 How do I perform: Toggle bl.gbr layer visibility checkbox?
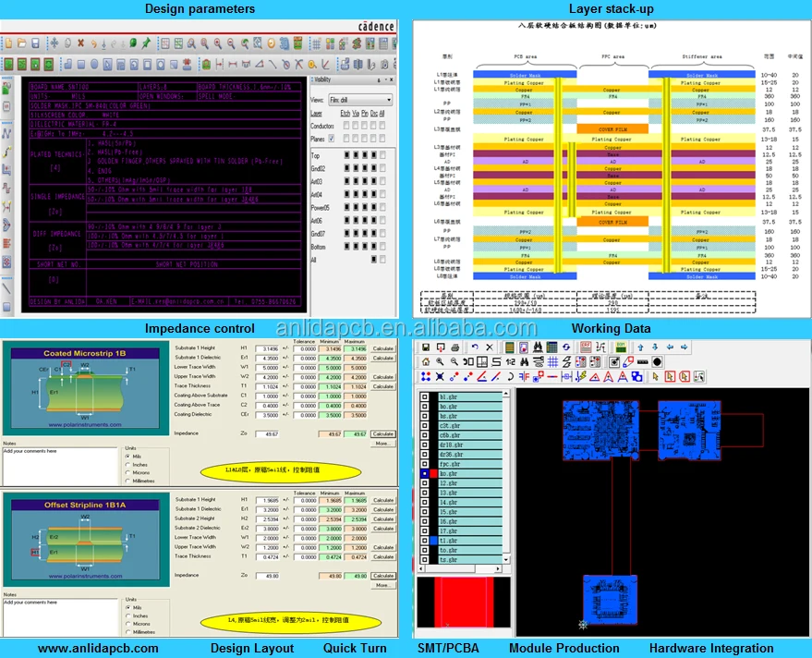(x=425, y=396)
